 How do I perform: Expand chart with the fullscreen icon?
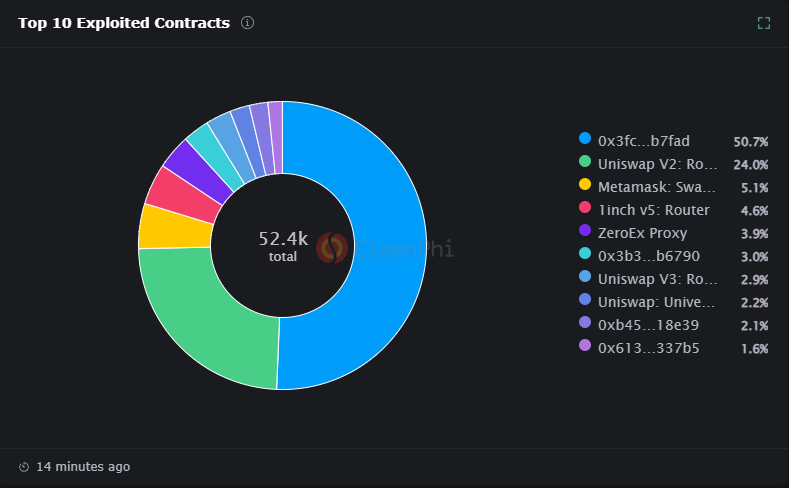(764, 23)
